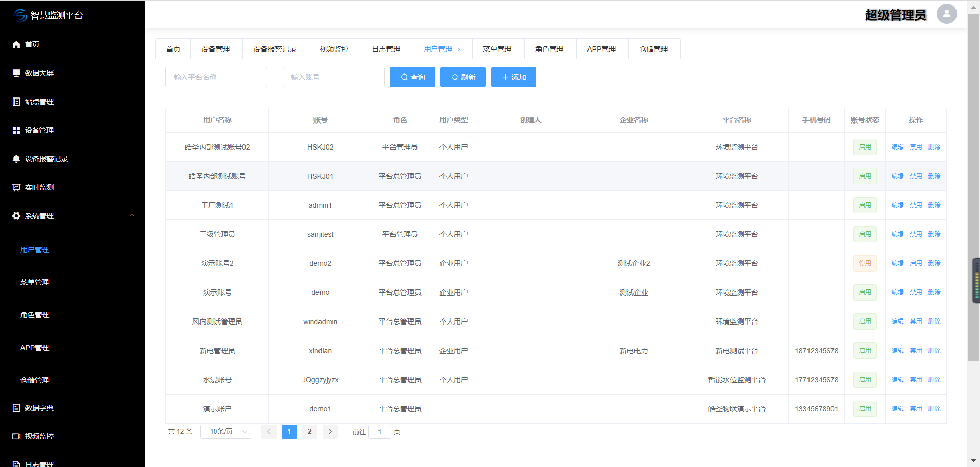Click the 智能水位监测平台 platform cell
Image resolution: width=980 pixels, height=467 pixels.
coord(737,380)
